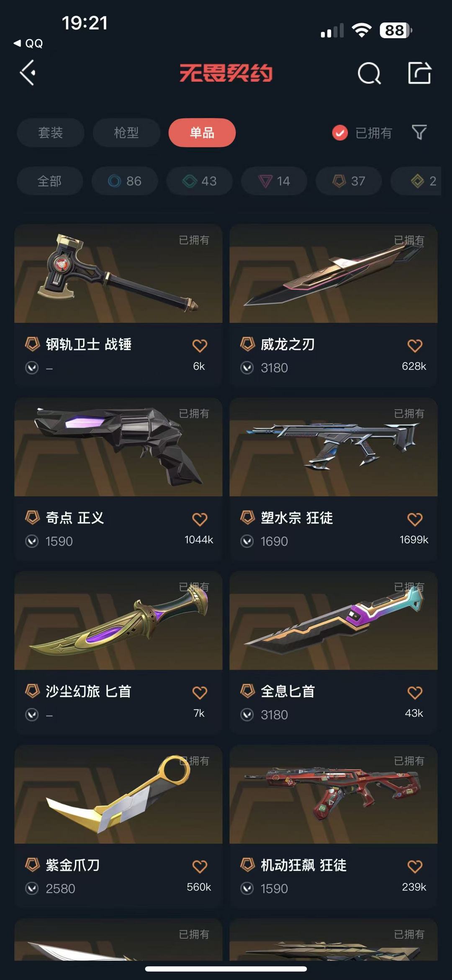
Task: Select the blue tier 86 filter
Action: point(125,181)
